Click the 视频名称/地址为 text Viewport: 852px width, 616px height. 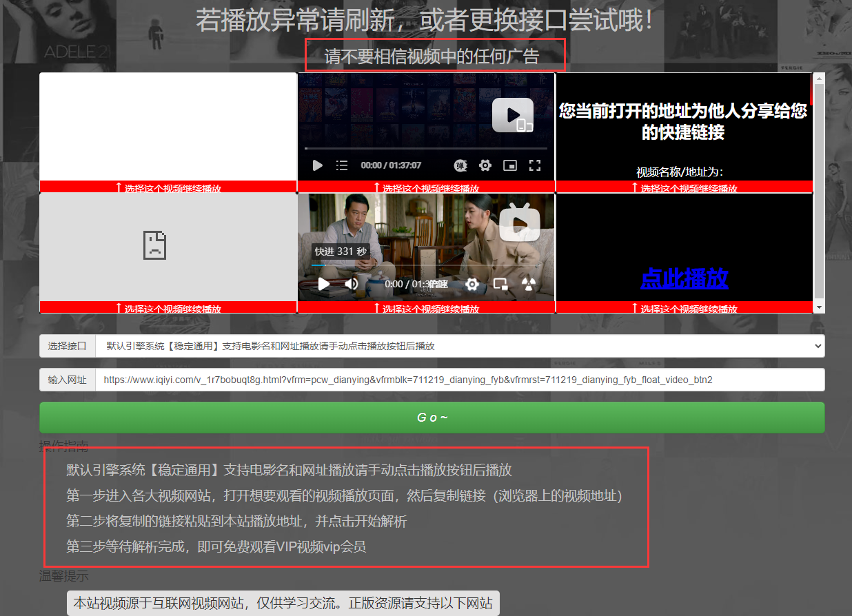click(x=680, y=172)
